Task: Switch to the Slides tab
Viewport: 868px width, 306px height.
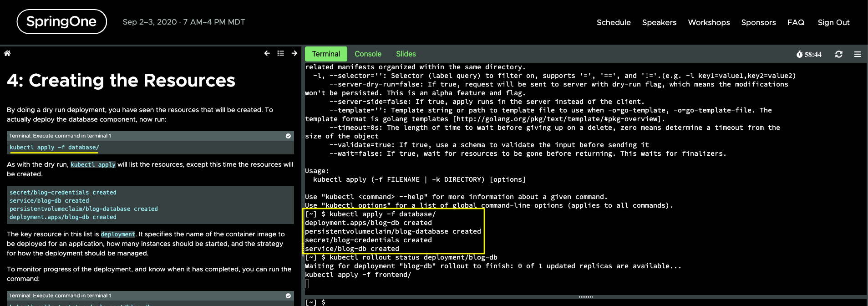Action: pos(406,54)
